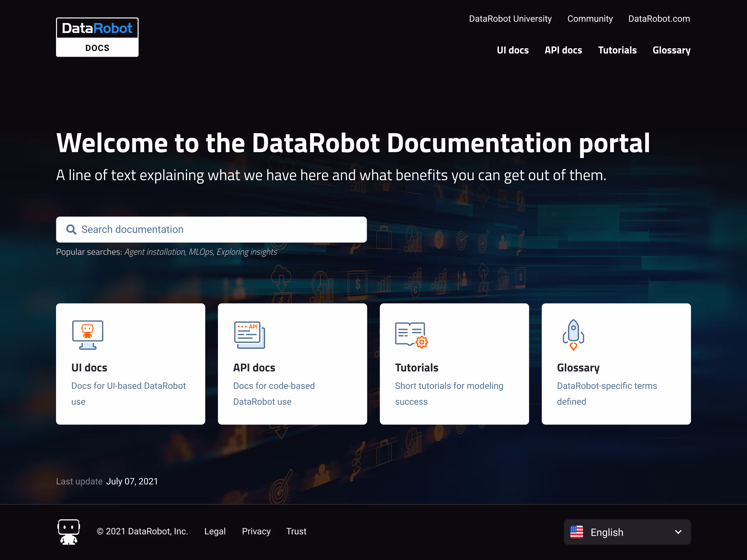
Task: Open UI docs in top navigation
Action: pyautogui.click(x=513, y=50)
